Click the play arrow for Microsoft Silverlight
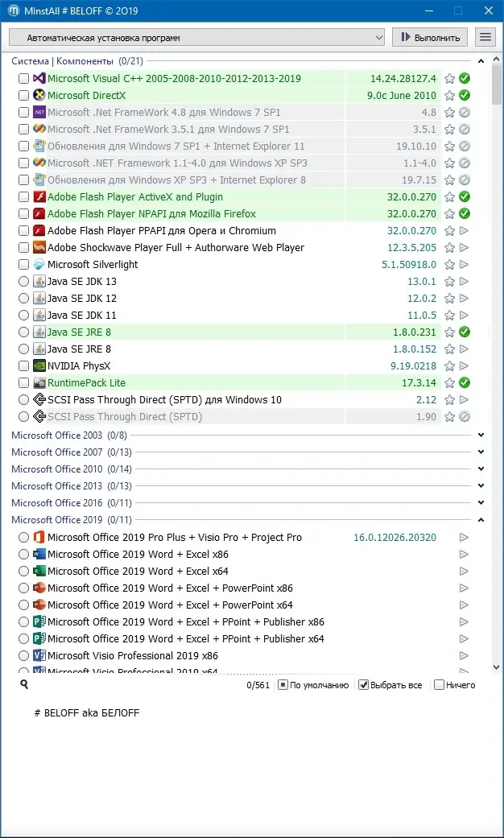504x838 pixels. click(x=465, y=265)
